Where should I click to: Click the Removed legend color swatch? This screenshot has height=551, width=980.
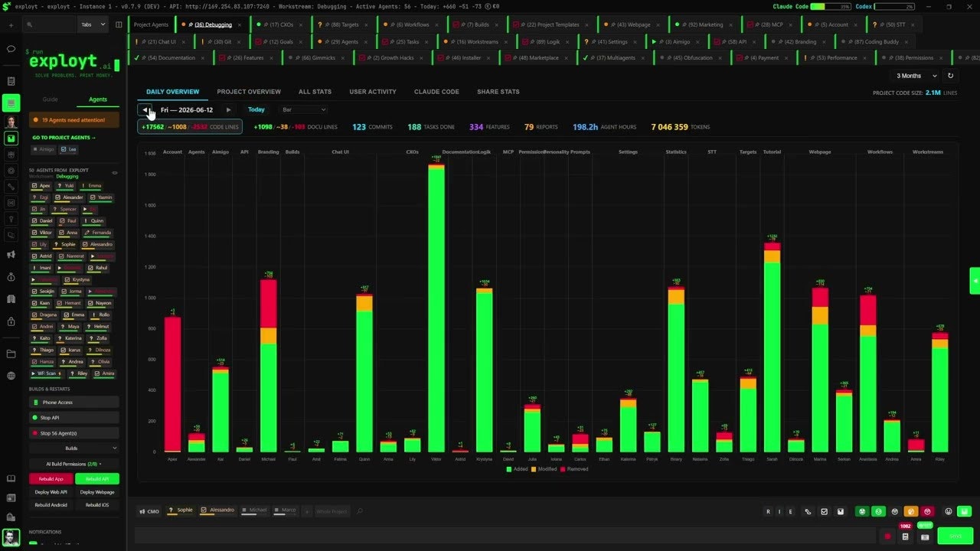(564, 469)
